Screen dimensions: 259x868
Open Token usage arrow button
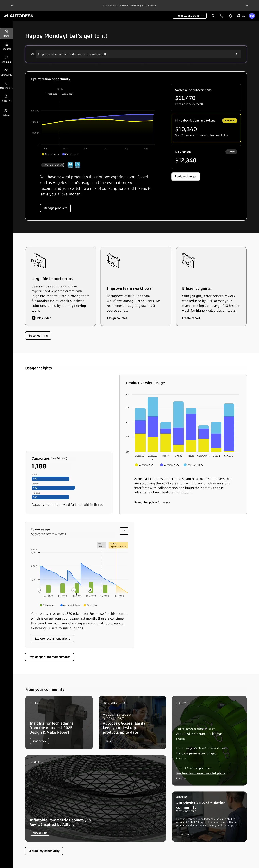pos(124,531)
